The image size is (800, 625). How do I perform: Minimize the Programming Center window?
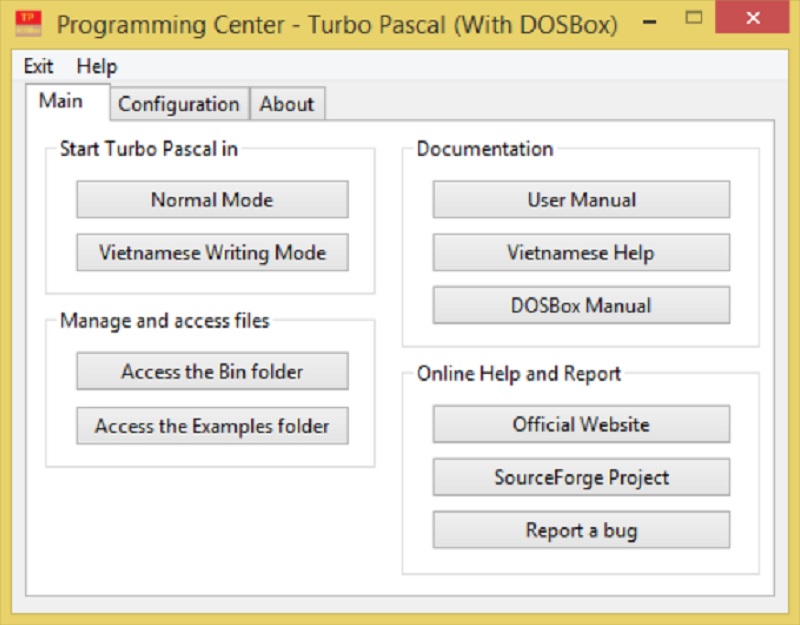(x=649, y=21)
